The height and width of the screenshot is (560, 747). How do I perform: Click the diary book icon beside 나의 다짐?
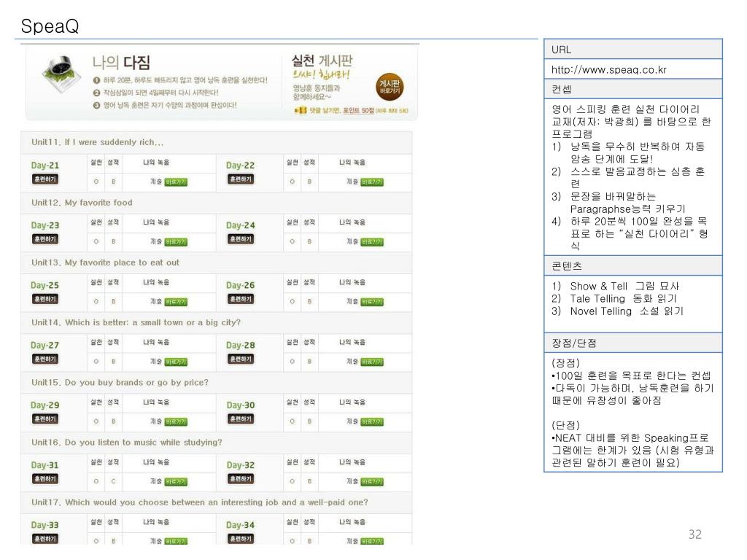(x=63, y=74)
